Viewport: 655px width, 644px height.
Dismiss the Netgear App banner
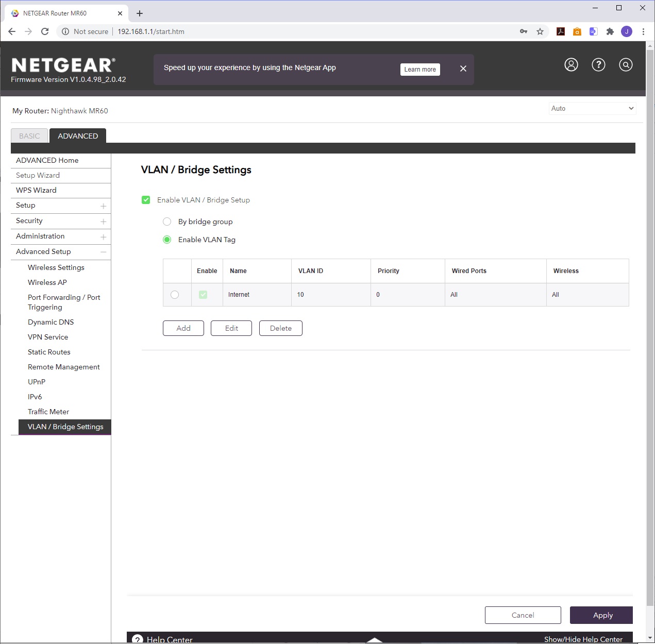tap(463, 69)
